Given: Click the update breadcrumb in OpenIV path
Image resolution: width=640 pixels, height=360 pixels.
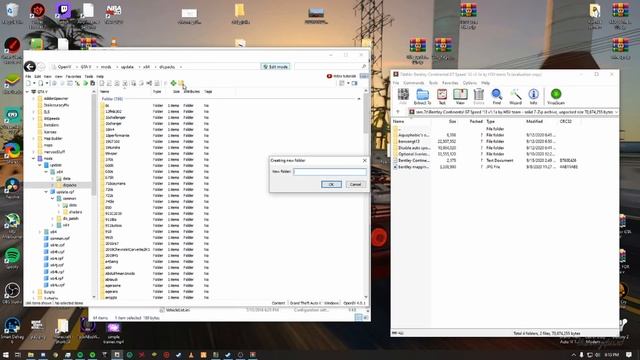Looking at the screenshot, I should tap(127, 67).
